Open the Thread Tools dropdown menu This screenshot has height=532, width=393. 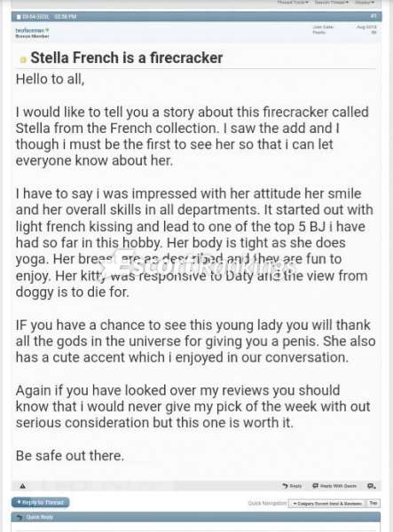tap(293, 3)
